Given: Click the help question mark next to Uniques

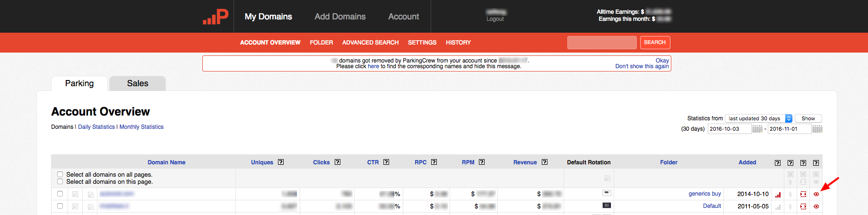Looking at the screenshot, I should click(x=281, y=162).
